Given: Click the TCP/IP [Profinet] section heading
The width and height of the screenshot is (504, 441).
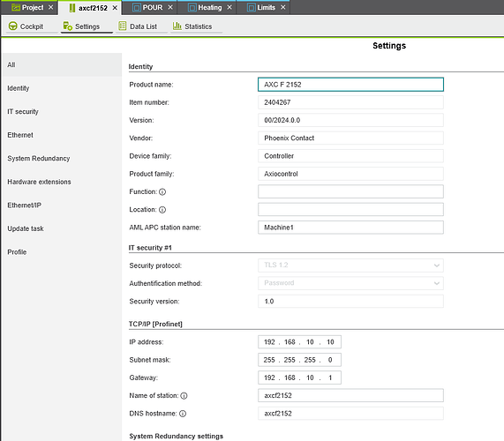Looking at the screenshot, I should 155,324.
